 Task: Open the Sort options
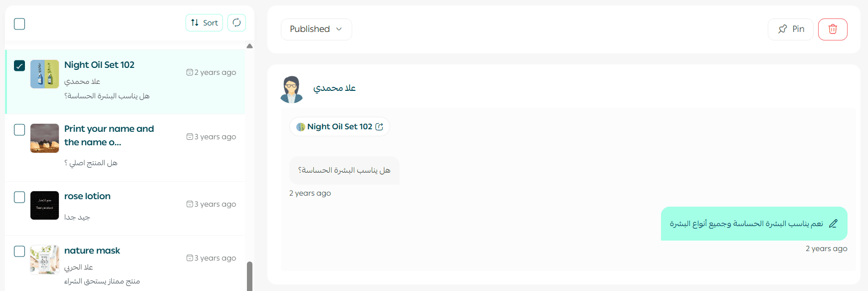[x=204, y=22]
